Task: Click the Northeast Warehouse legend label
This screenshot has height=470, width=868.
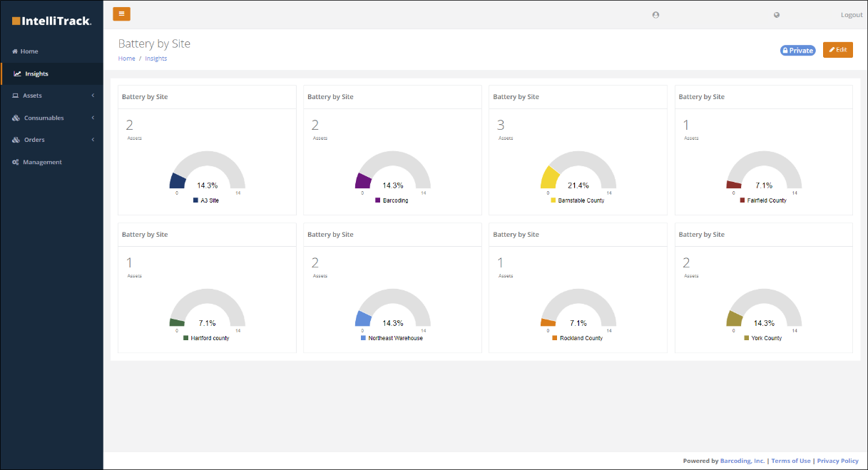Action: click(x=396, y=338)
